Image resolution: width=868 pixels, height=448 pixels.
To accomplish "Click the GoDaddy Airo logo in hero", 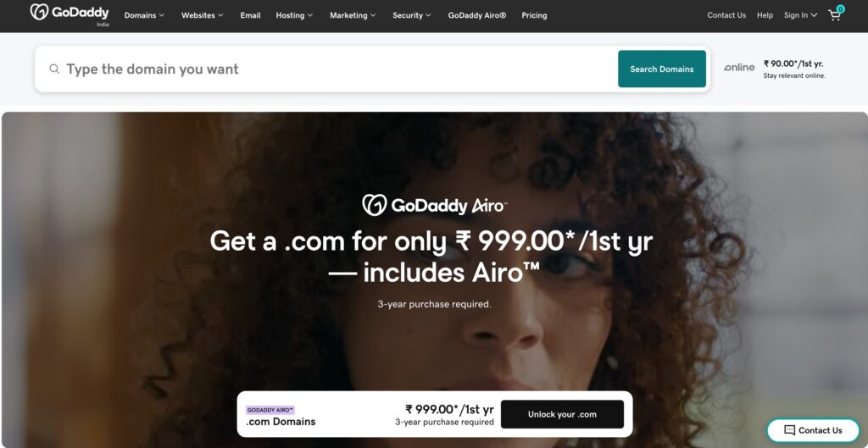I will pos(434,205).
